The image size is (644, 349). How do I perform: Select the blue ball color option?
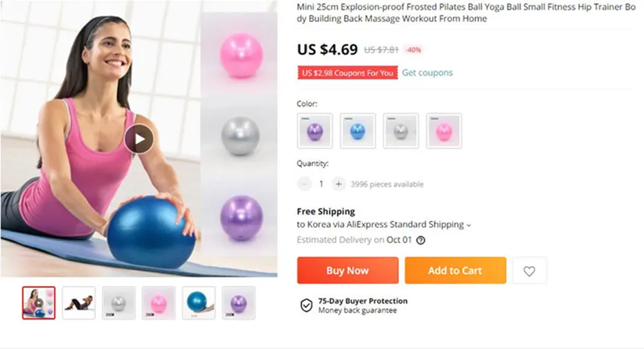[x=358, y=131]
